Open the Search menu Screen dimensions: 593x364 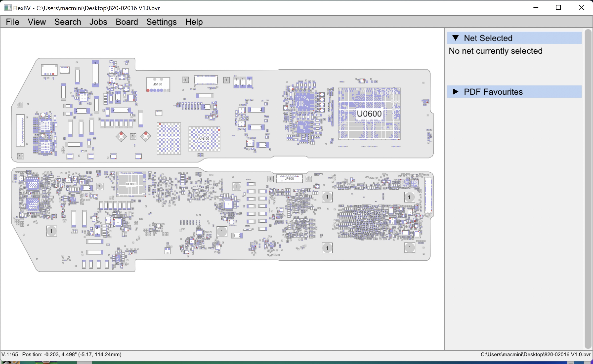[68, 22]
